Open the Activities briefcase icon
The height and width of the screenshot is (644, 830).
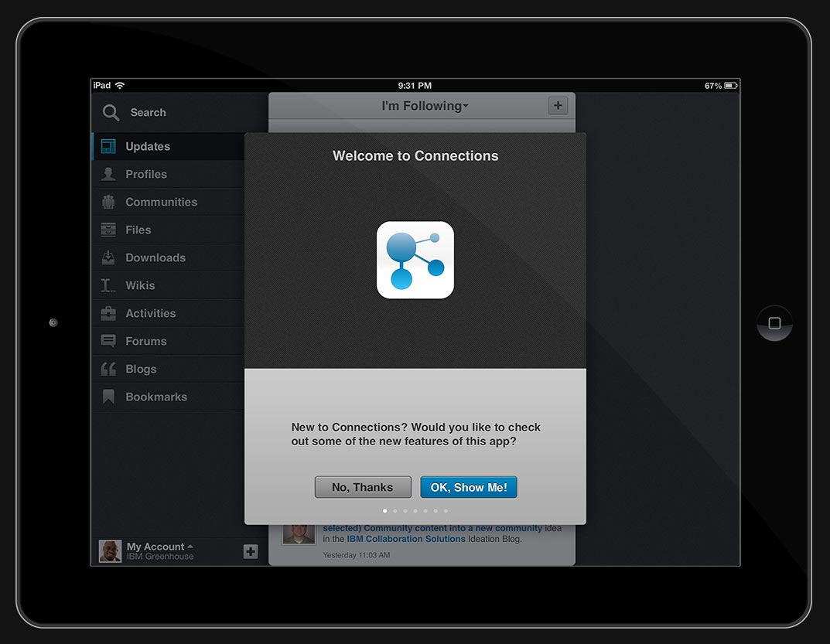tap(108, 314)
